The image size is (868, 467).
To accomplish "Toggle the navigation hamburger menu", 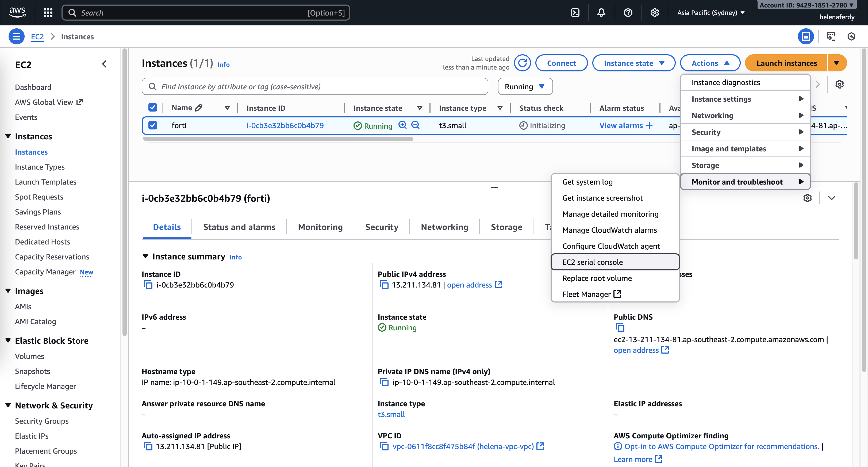I will [16, 36].
